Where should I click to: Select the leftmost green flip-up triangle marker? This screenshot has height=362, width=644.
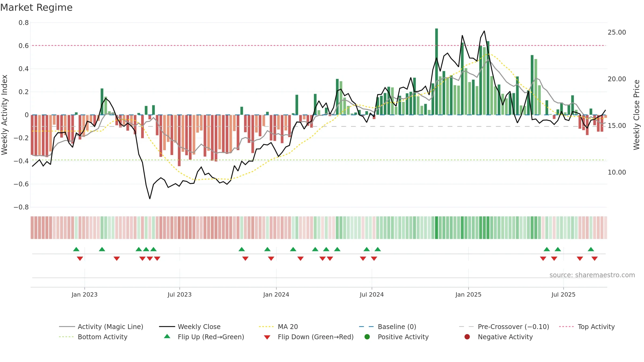tap(76, 249)
